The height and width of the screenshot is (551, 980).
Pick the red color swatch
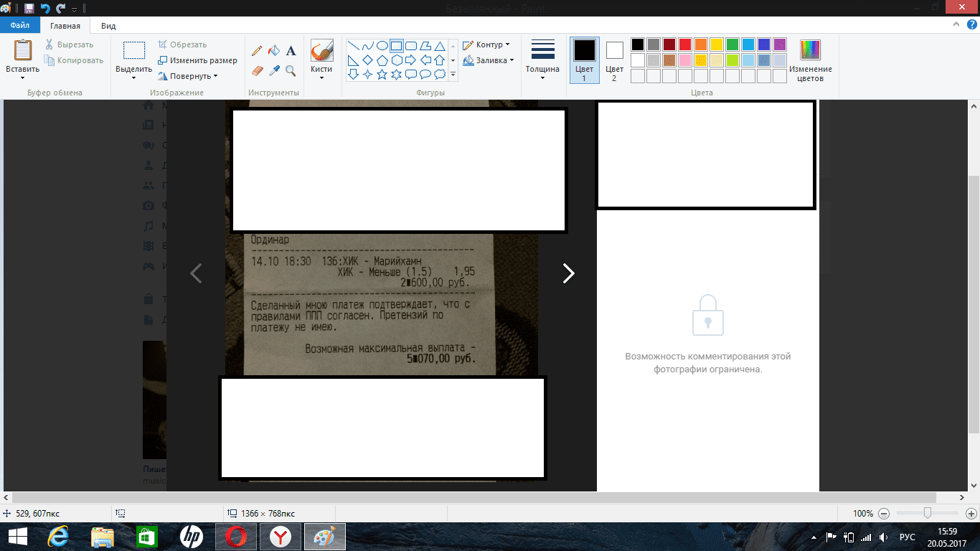click(x=685, y=44)
